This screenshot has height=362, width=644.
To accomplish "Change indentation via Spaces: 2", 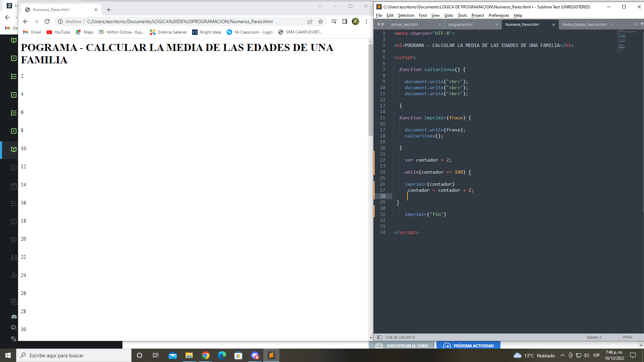I will (x=594, y=337).
